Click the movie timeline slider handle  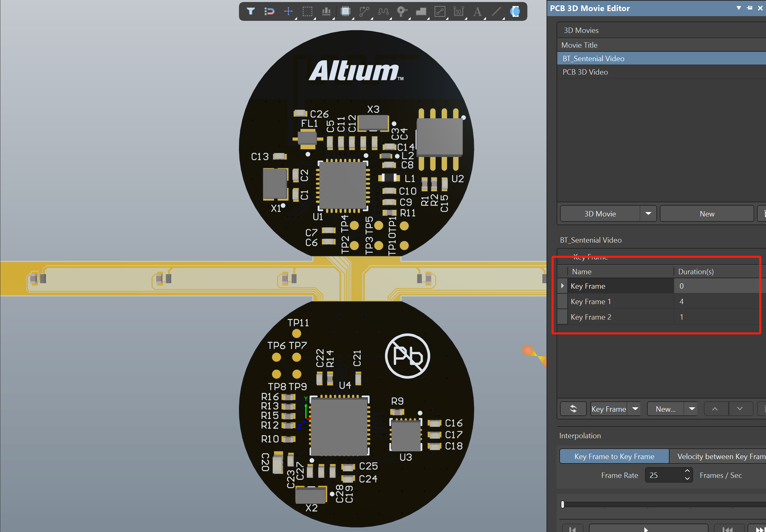tap(563, 504)
